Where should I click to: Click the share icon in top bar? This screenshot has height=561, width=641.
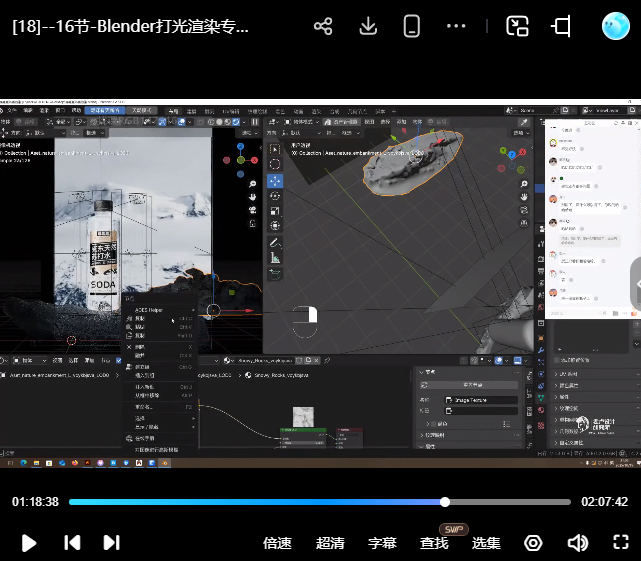(x=322, y=27)
